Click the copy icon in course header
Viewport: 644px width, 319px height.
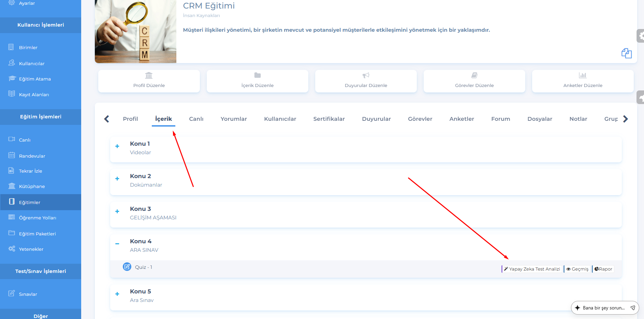626,53
